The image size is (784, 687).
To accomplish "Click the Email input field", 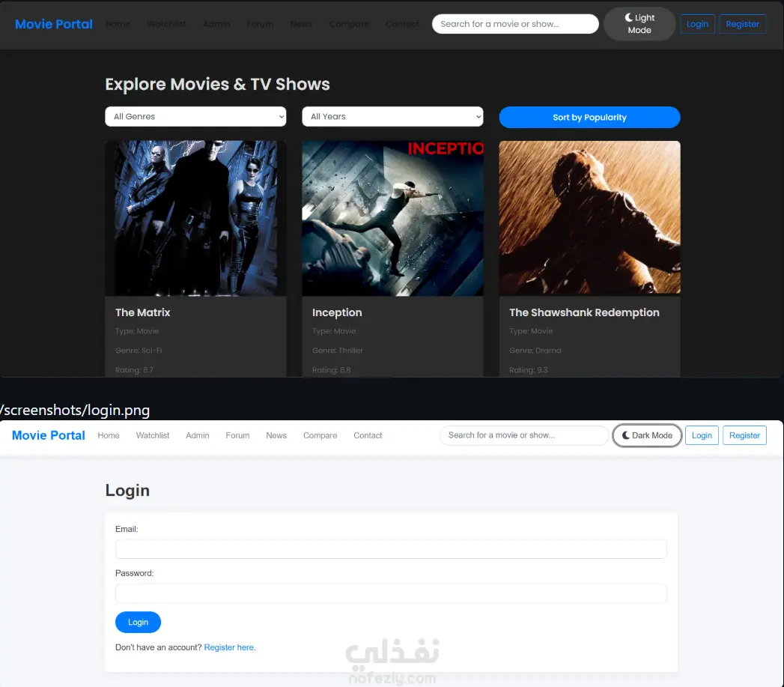I will [x=391, y=549].
